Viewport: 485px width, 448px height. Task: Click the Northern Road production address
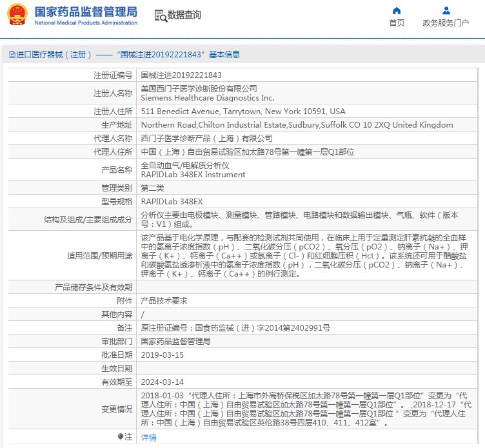[x=297, y=125]
